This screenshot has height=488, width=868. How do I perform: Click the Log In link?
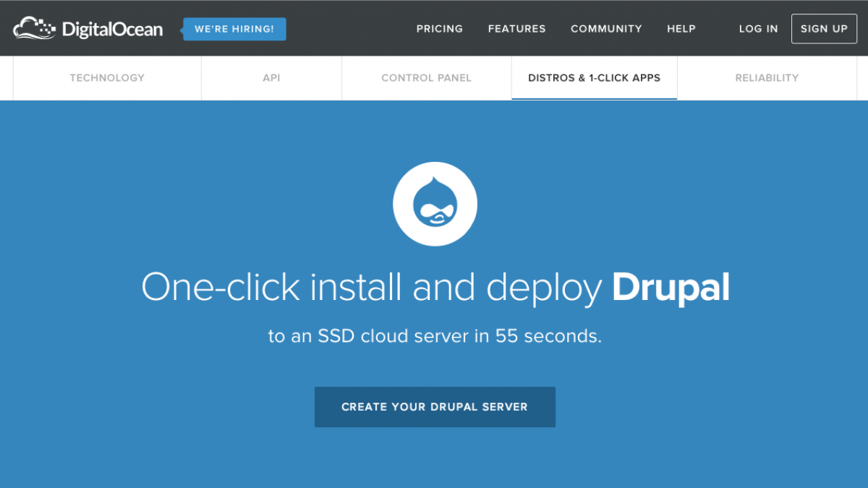click(x=759, y=29)
